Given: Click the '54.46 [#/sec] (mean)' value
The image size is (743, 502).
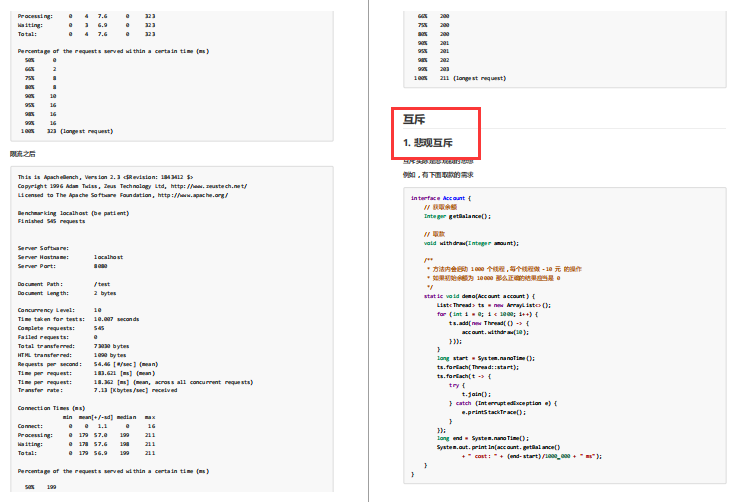Looking at the screenshot, I should [x=126, y=364].
